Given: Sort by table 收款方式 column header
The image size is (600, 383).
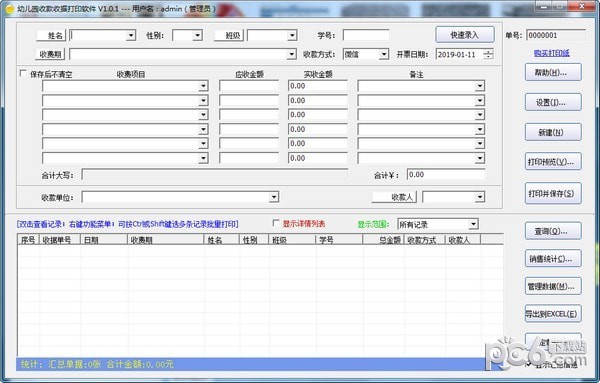Looking at the screenshot, I should click(424, 240).
